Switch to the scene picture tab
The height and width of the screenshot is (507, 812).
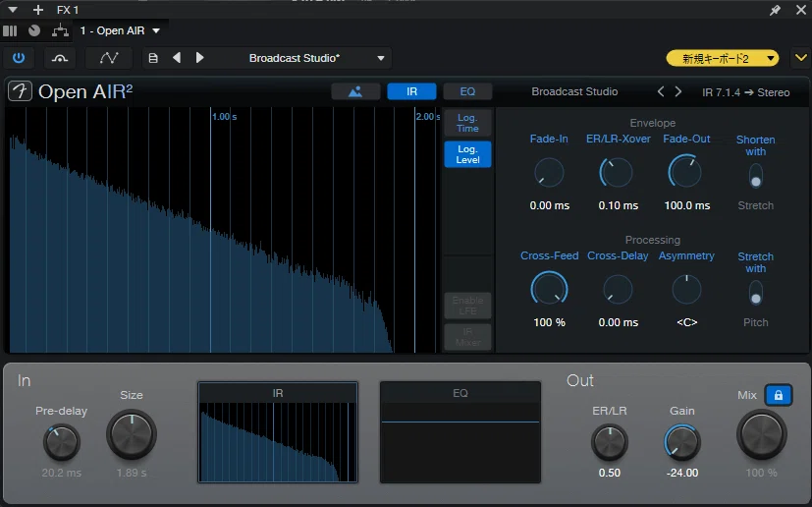click(x=355, y=91)
